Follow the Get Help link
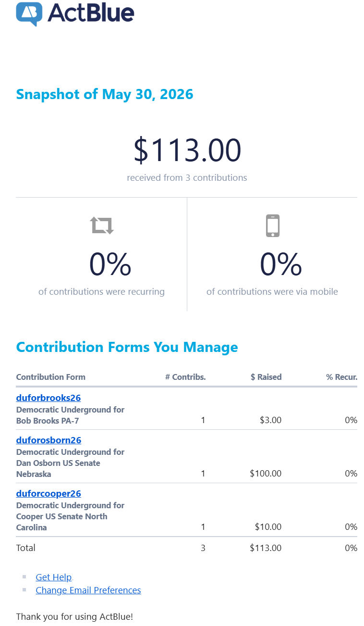The height and width of the screenshot is (626, 364). [54, 577]
